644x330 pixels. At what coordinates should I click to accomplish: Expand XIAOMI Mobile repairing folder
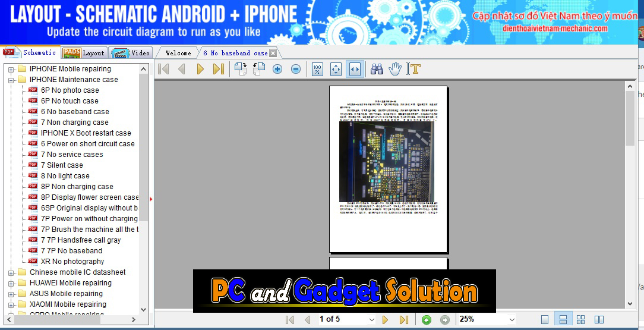pos(11,304)
